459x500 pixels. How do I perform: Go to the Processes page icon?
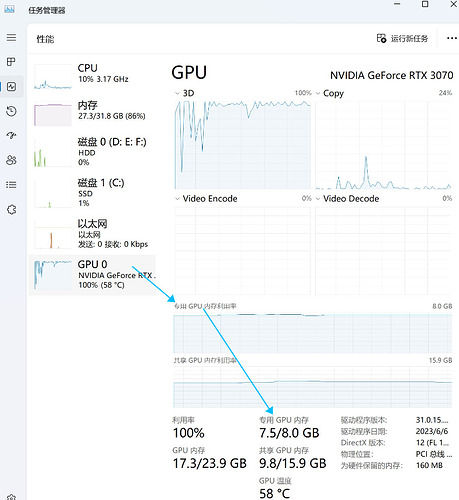tap(11, 62)
